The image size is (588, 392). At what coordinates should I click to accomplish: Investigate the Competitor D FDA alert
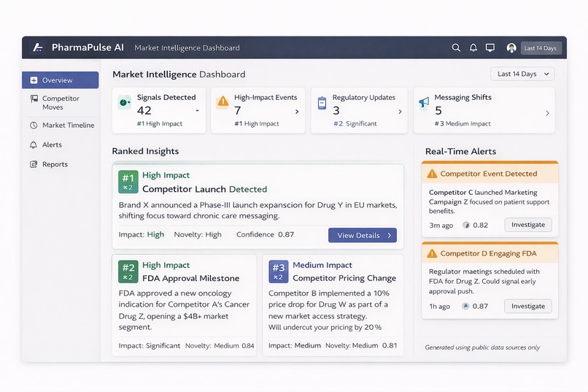pos(528,306)
